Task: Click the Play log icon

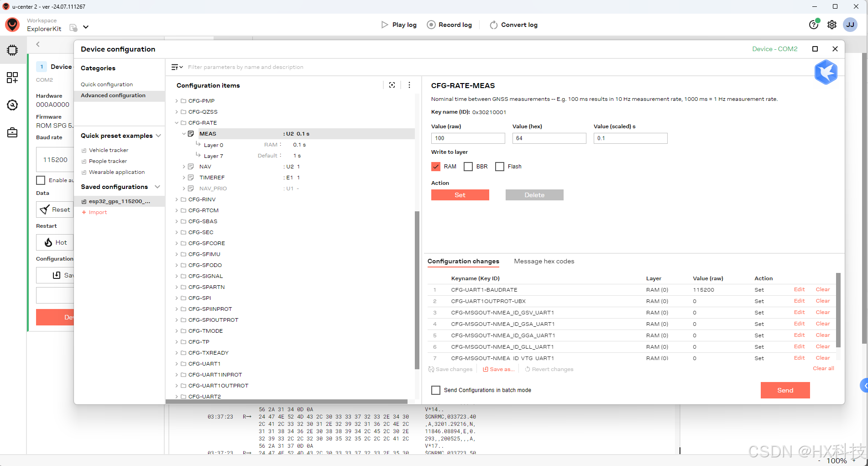Action: (385, 25)
